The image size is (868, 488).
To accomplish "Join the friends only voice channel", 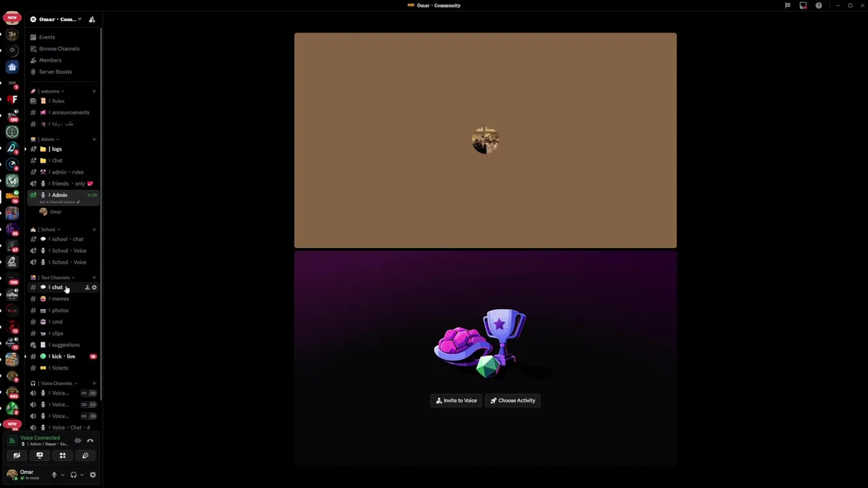I will pos(64,184).
